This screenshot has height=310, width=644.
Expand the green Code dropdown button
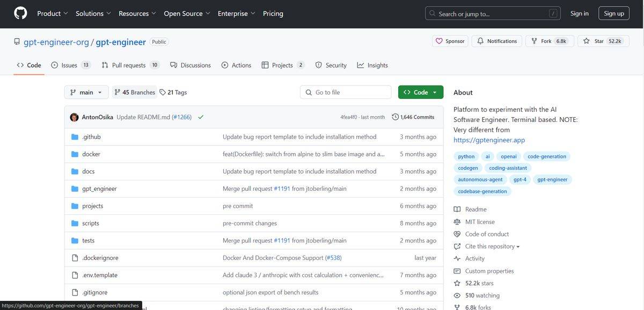click(x=421, y=92)
